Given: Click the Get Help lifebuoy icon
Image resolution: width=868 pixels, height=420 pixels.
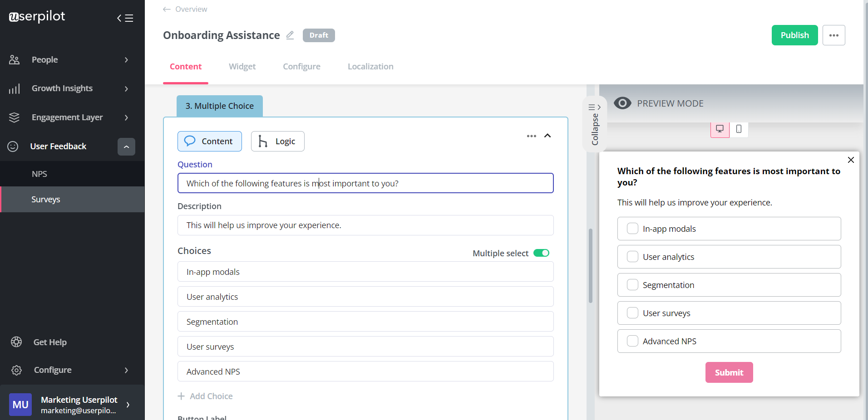Looking at the screenshot, I should point(16,342).
